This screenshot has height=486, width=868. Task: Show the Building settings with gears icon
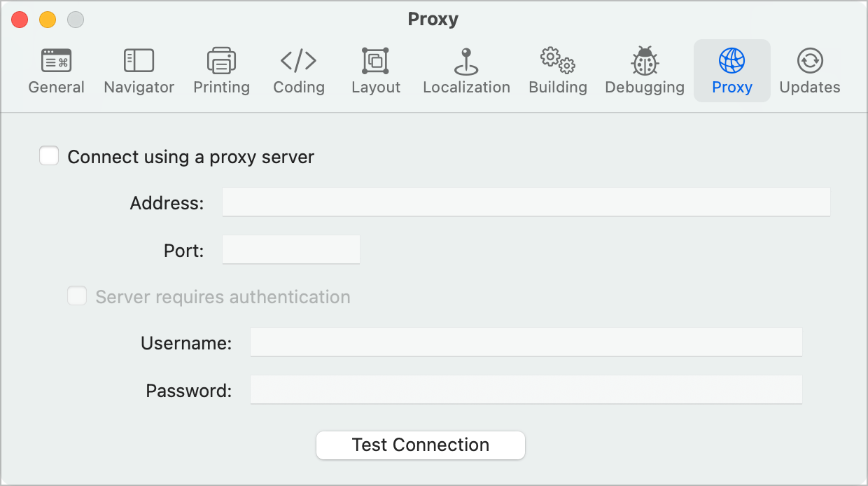point(558,71)
